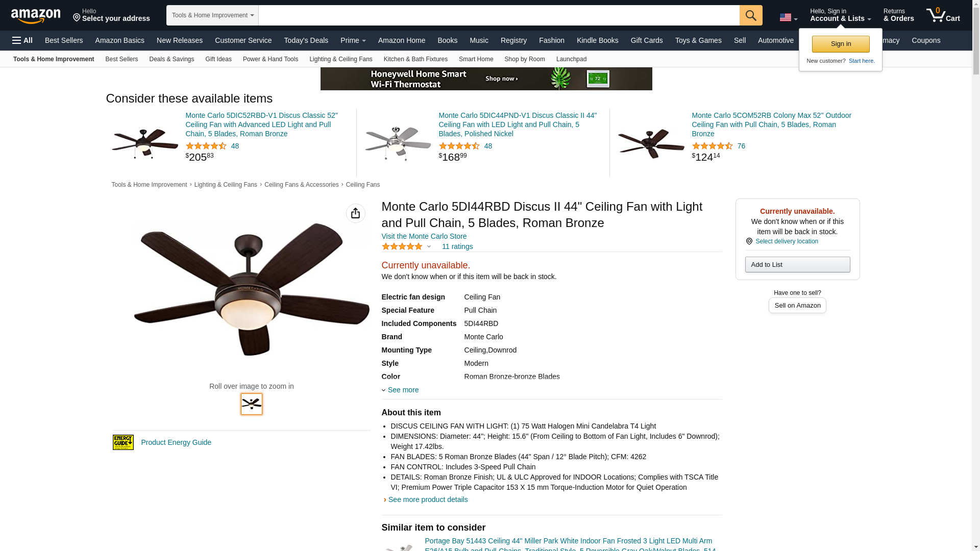Click the share icon on product image

tap(356, 213)
